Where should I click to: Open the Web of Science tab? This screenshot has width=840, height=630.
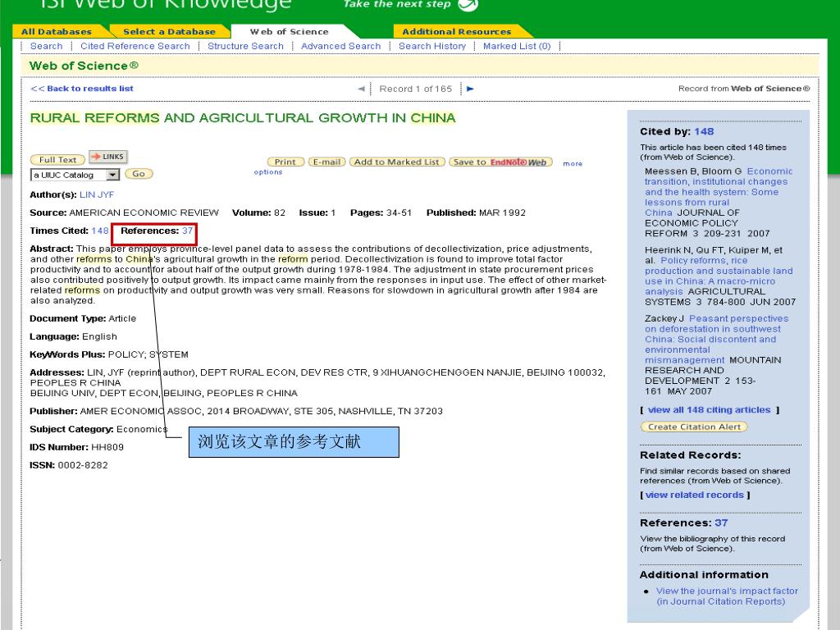(289, 32)
